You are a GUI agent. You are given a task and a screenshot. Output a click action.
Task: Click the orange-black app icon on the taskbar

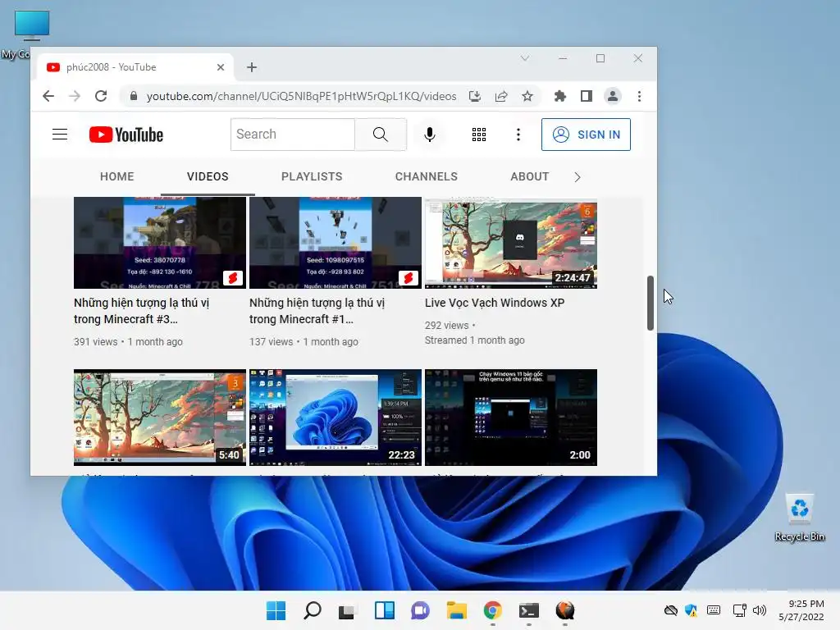[x=564, y=610]
